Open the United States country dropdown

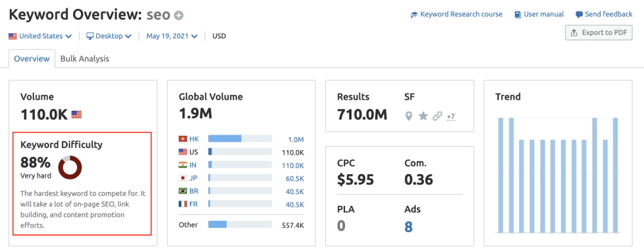(40, 36)
